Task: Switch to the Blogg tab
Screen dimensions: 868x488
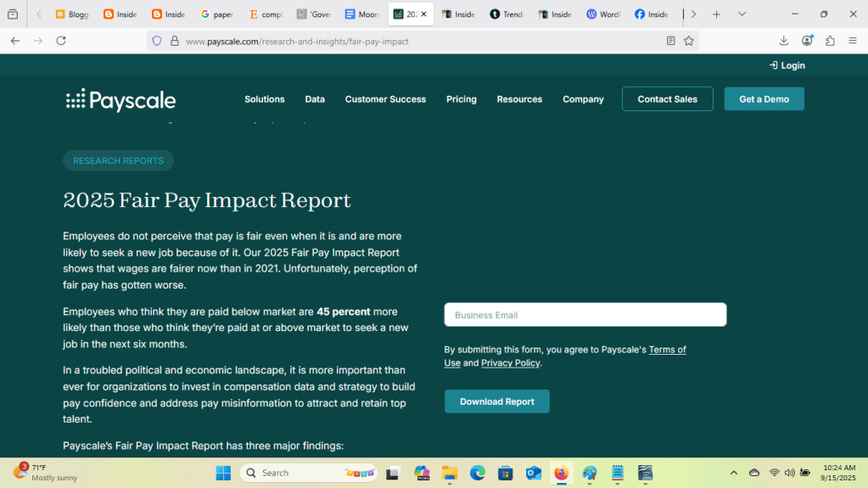Action: pyautogui.click(x=72, y=14)
